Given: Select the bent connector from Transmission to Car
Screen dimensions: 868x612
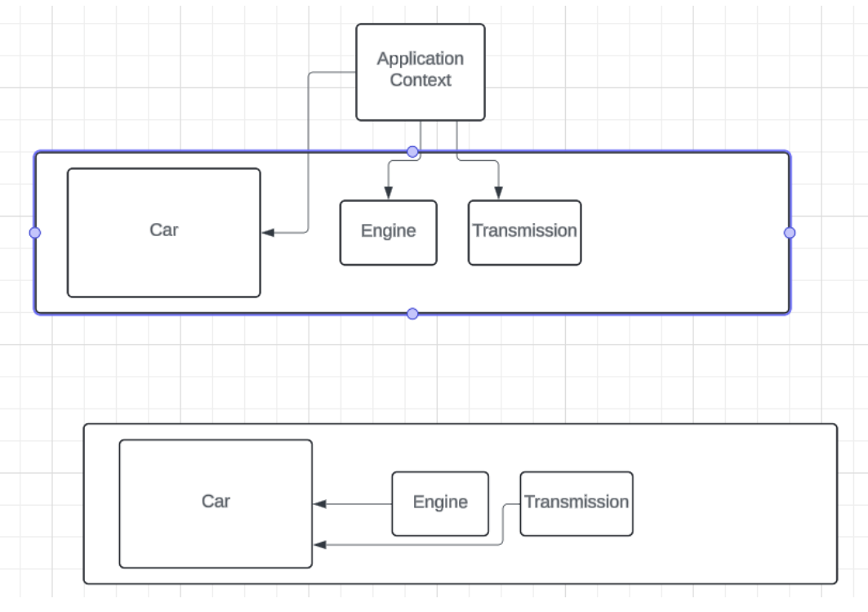Looking at the screenshot, I should click(408, 545).
